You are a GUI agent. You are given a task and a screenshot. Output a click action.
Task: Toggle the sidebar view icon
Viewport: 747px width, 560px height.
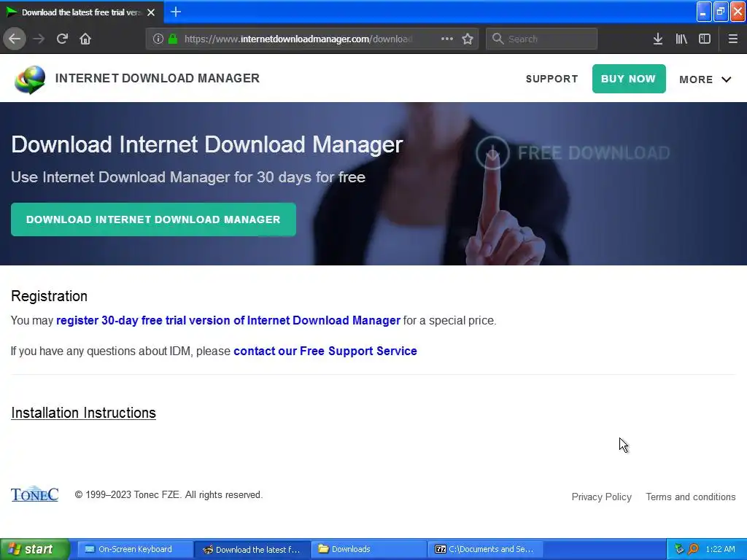[705, 39]
